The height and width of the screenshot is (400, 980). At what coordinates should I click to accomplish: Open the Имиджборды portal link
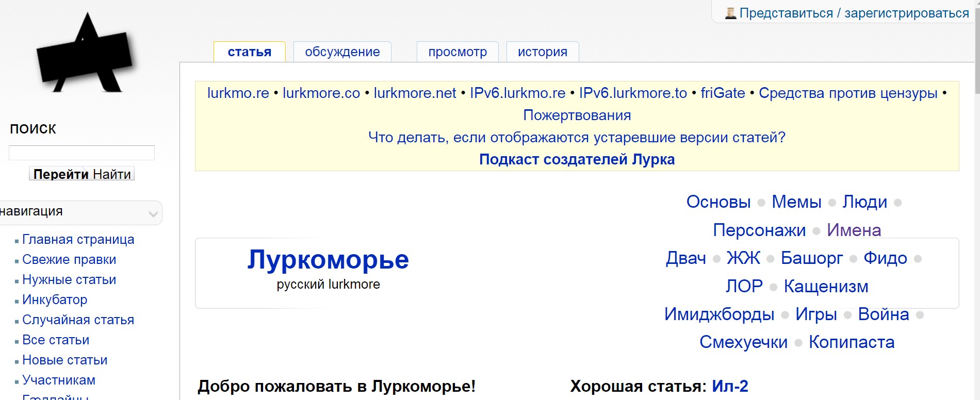click(720, 314)
